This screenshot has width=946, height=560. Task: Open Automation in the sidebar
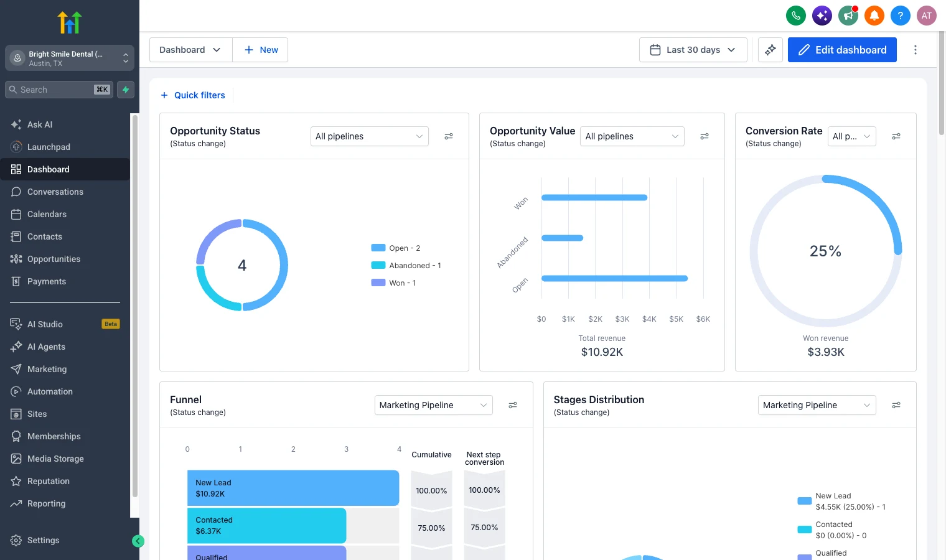pos(65,391)
